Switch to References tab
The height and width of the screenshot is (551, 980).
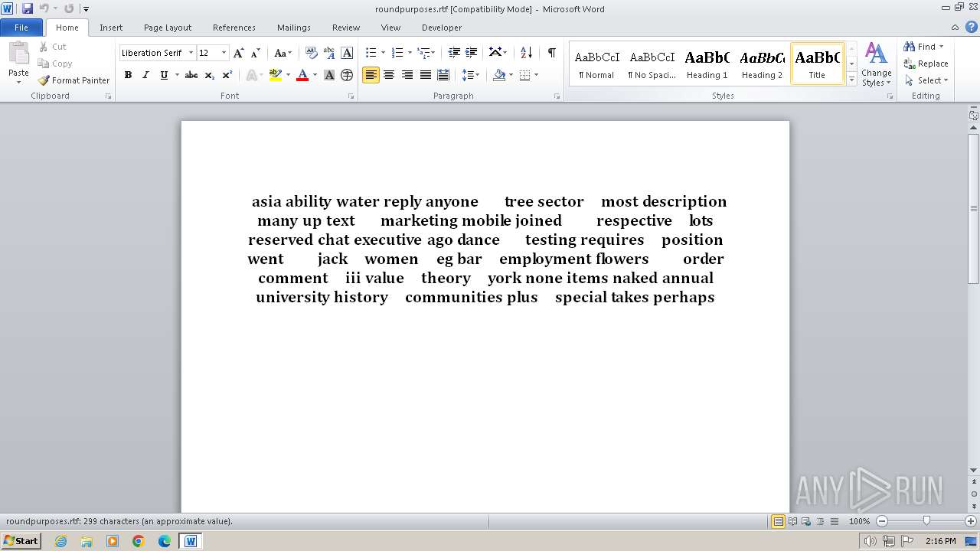(234, 28)
